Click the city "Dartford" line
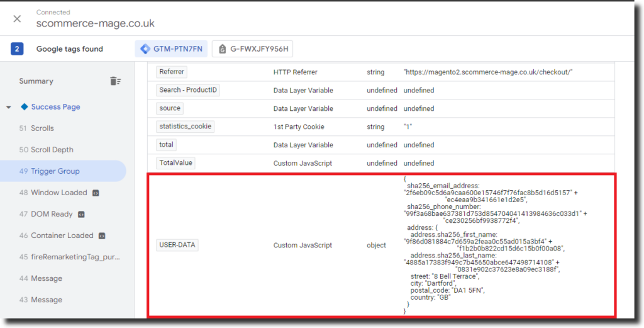644x328 pixels. coord(433,283)
